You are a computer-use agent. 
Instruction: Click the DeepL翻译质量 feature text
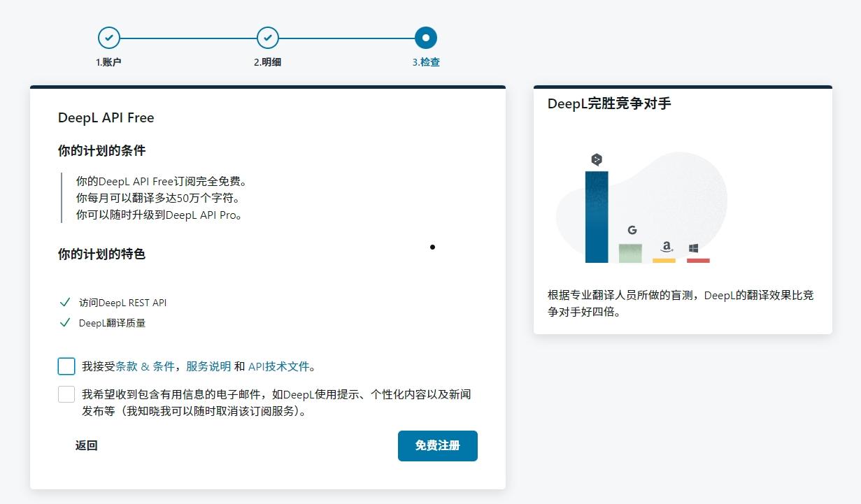(x=112, y=323)
